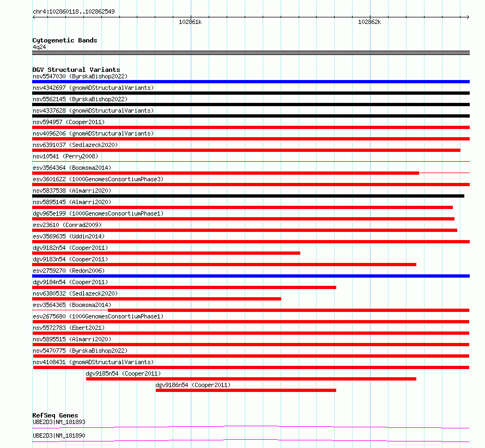Select esv3569635 (Uddin2014) label
The height and width of the screenshot is (448, 485).
click(69, 236)
